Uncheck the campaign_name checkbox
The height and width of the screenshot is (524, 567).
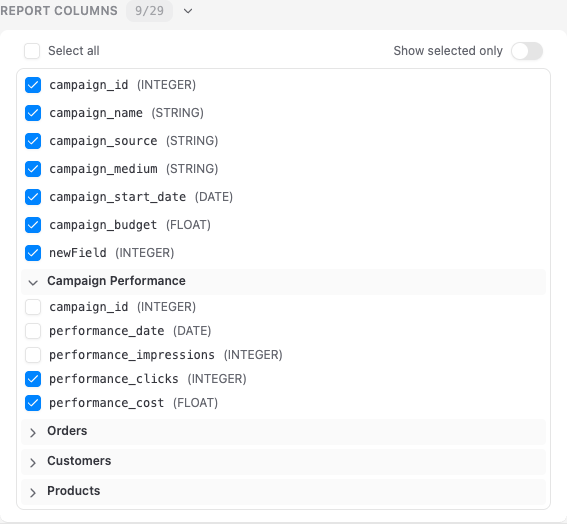33,113
